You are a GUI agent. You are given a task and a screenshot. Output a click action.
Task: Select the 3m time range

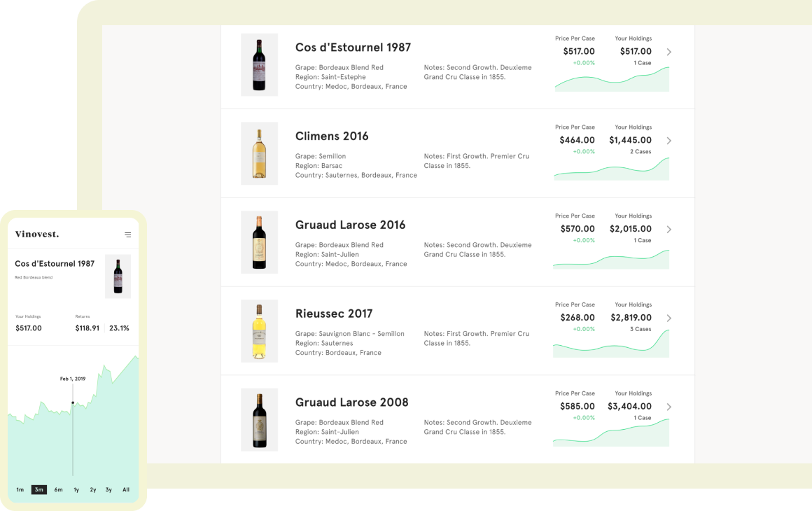tap(39, 490)
